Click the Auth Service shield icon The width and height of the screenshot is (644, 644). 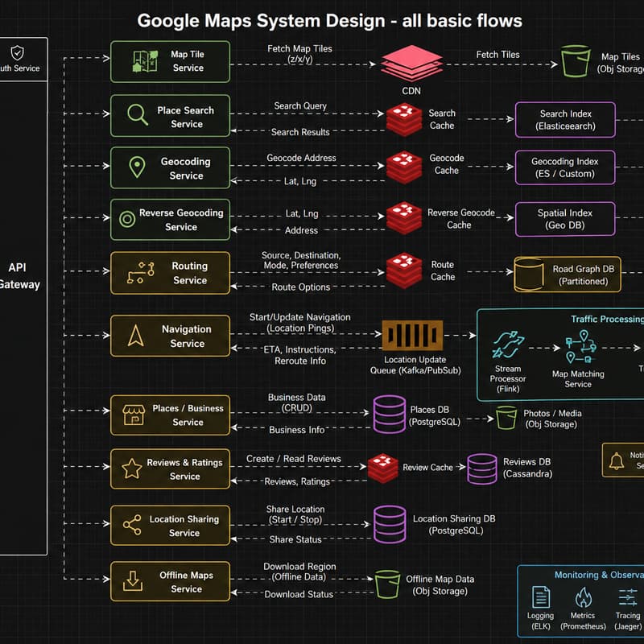click(17, 53)
